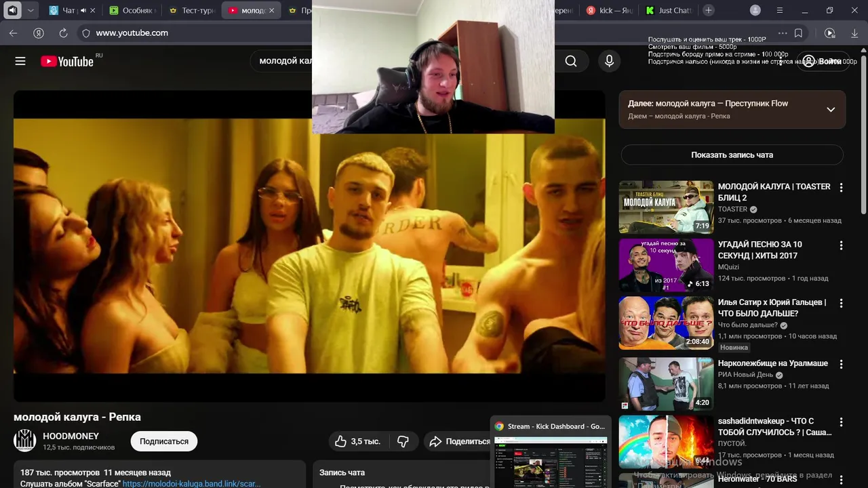Click the Запись чата header
The height and width of the screenshot is (488, 868).
[342, 472]
